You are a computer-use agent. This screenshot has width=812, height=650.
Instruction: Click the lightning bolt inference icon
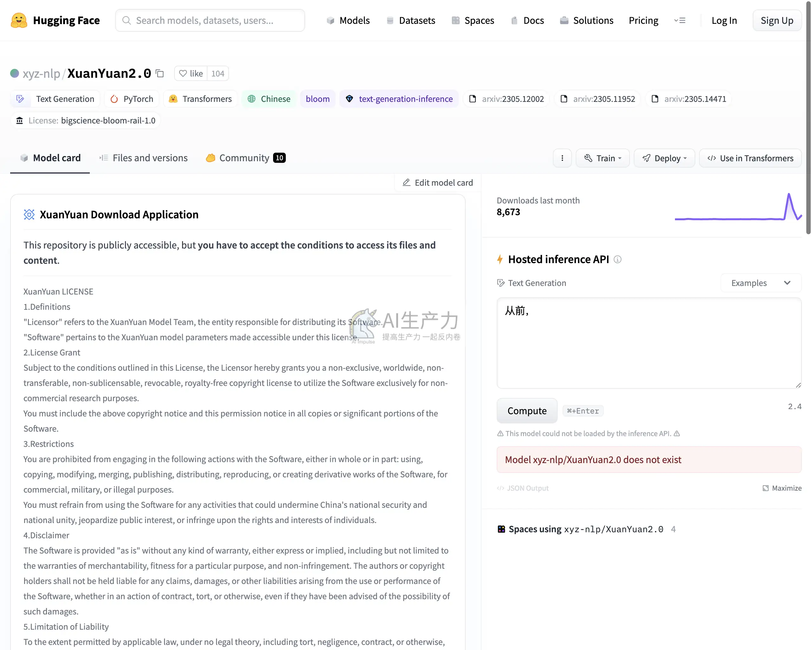pos(500,260)
